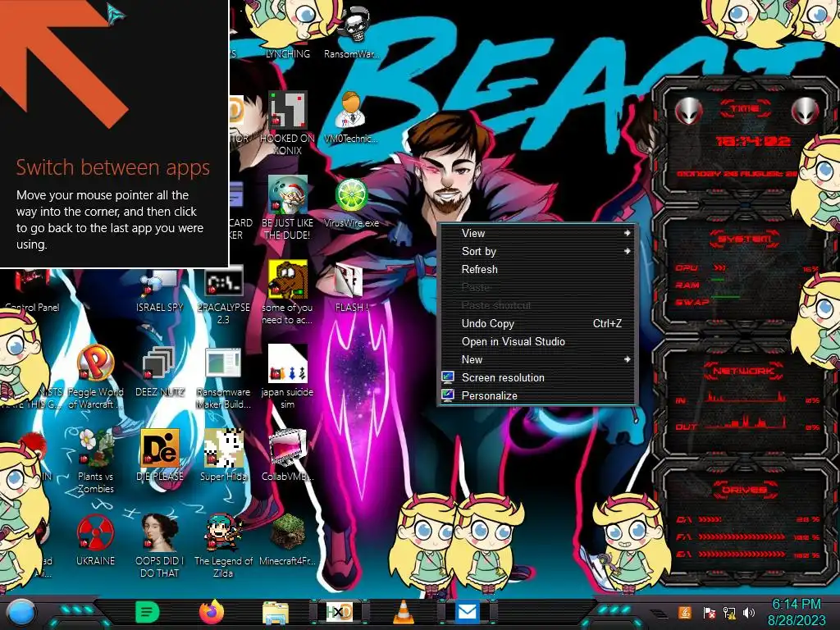Click the DRIVES gadget header

pos(743,490)
